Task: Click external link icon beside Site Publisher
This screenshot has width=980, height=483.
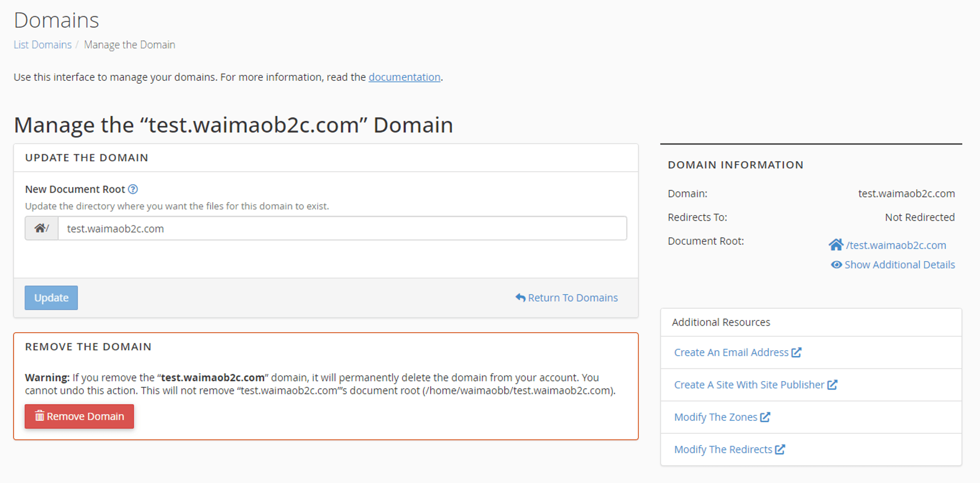Action: 832,385
